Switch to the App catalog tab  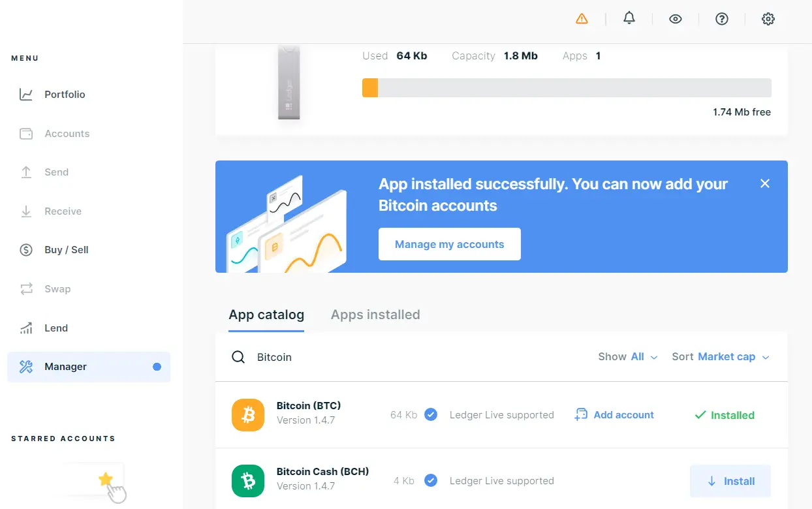(266, 315)
